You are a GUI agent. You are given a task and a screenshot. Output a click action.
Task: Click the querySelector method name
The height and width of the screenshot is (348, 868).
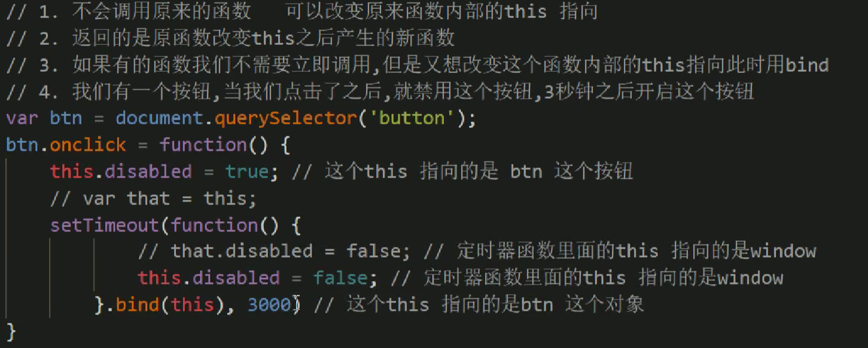click(x=285, y=118)
